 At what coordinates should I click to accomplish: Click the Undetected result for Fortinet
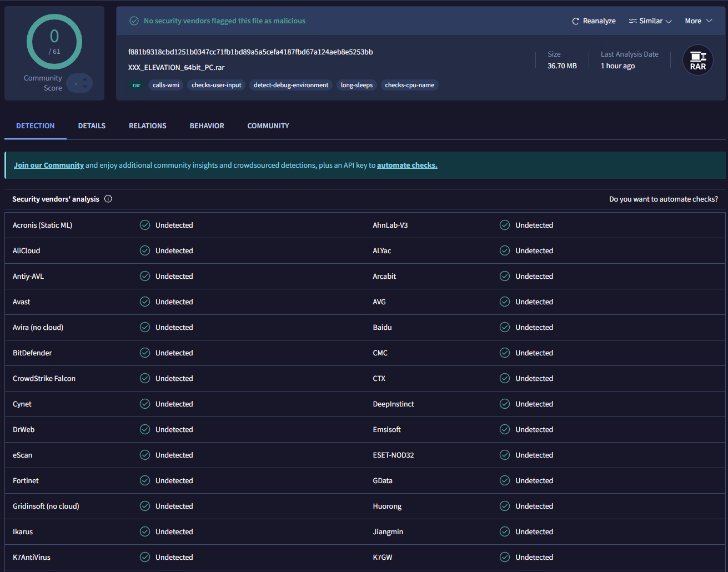(x=174, y=481)
